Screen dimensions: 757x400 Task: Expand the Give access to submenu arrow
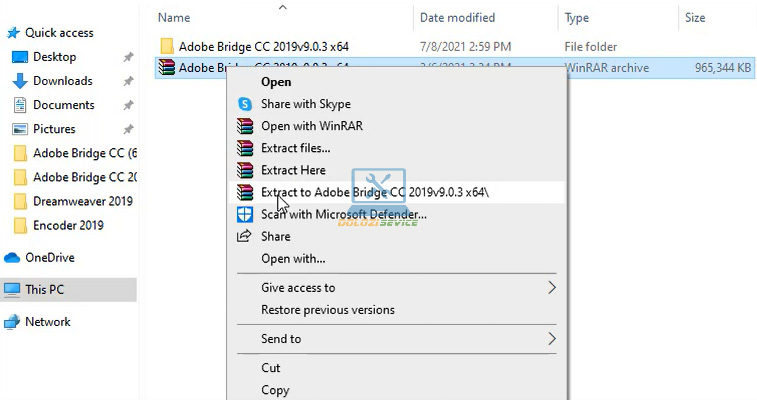[552, 288]
